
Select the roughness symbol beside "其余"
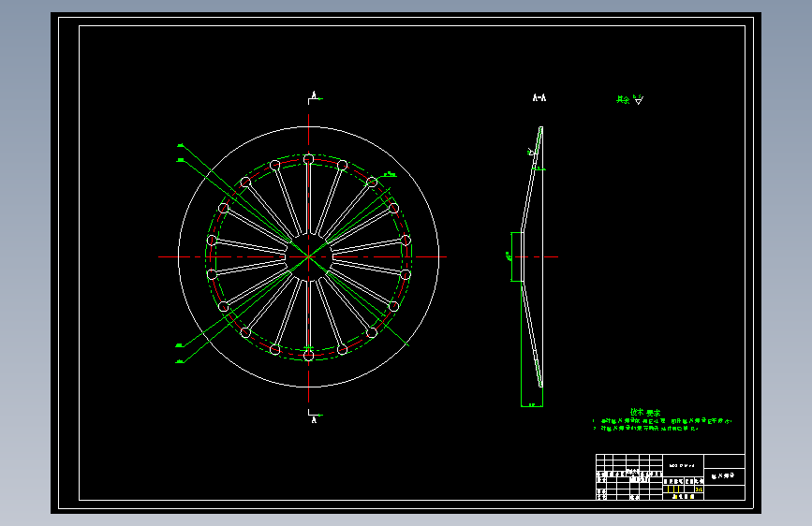(x=639, y=100)
